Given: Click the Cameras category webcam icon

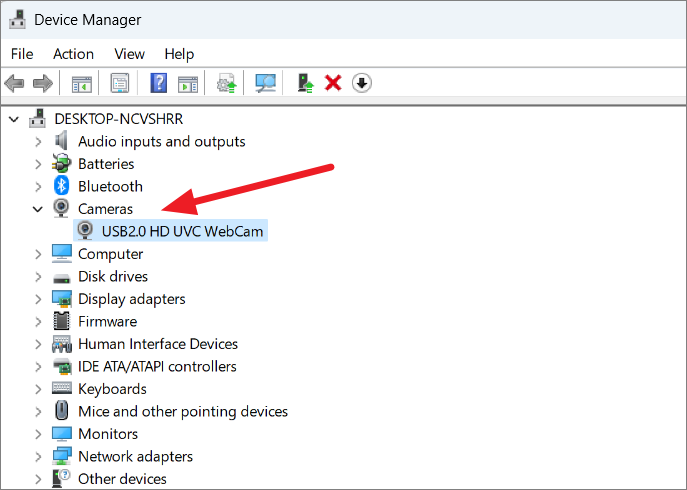Looking at the screenshot, I should 61,208.
